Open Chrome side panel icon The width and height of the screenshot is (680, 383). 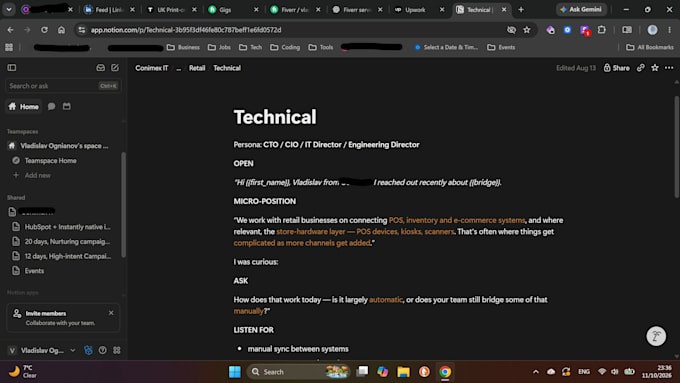627,29
